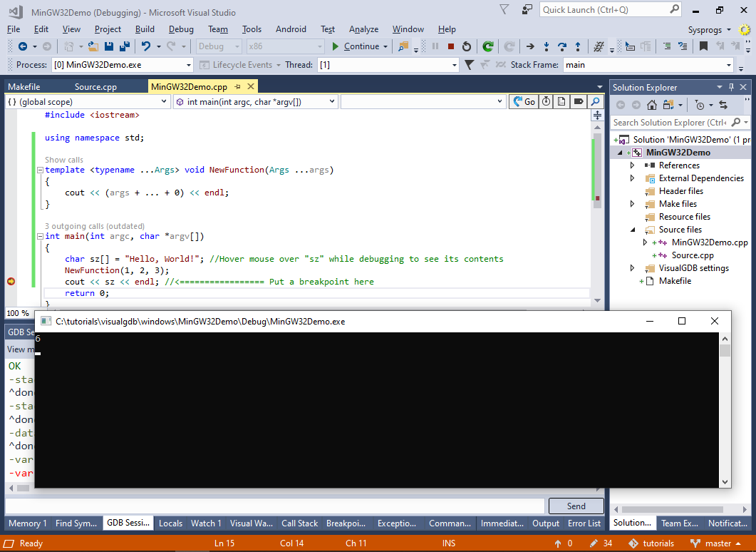Screen dimensions: 756x552
Task: Expand the References node
Action: pyautogui.click(x=632, y=165)
